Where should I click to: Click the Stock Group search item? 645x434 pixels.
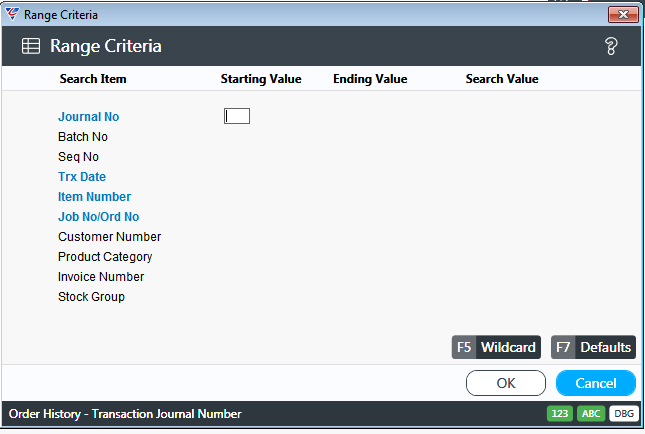tap(91, 297)
